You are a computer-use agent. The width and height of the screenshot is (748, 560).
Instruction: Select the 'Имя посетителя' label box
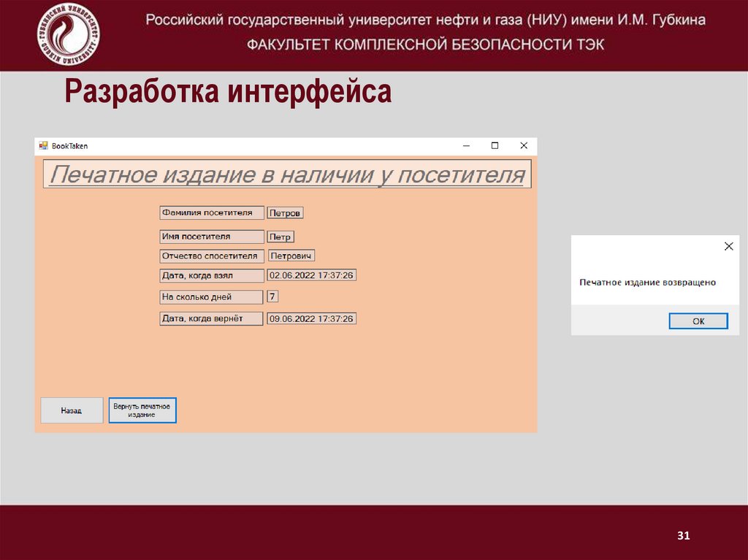212,237
